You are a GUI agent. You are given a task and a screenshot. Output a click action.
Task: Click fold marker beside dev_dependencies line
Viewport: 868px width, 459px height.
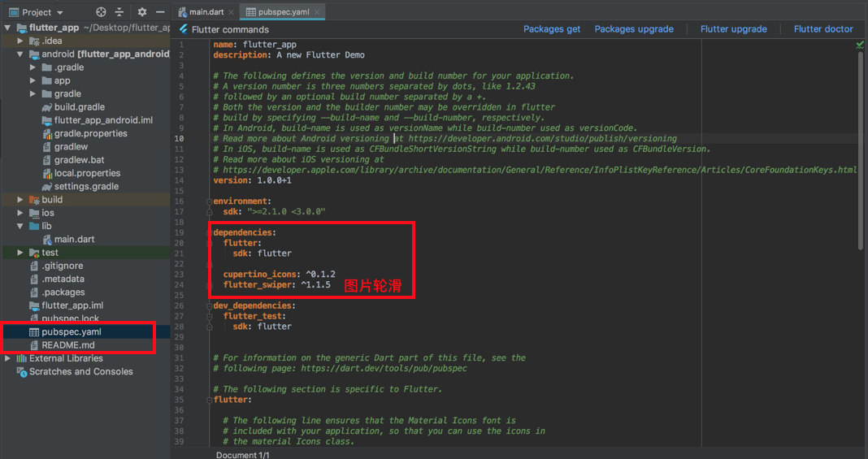click(x=210, y=305)
